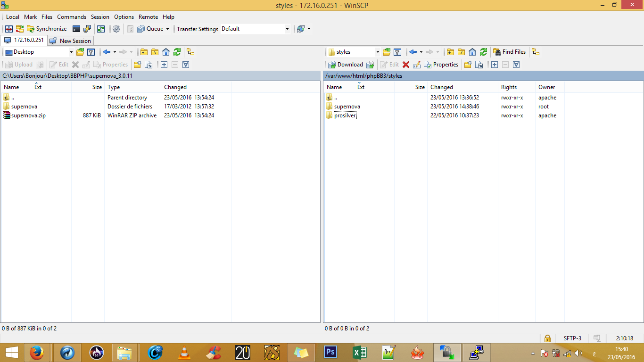Click the Compare Directories icon

(9, 29)
